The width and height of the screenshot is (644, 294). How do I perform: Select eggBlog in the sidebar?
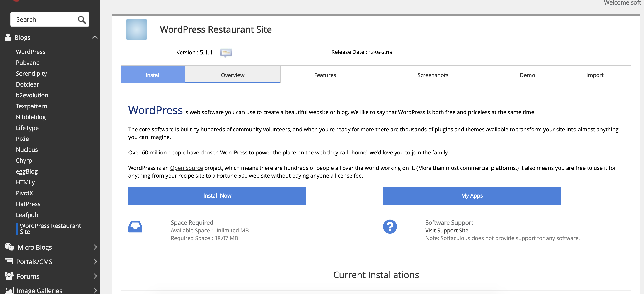tap(27, 171)
